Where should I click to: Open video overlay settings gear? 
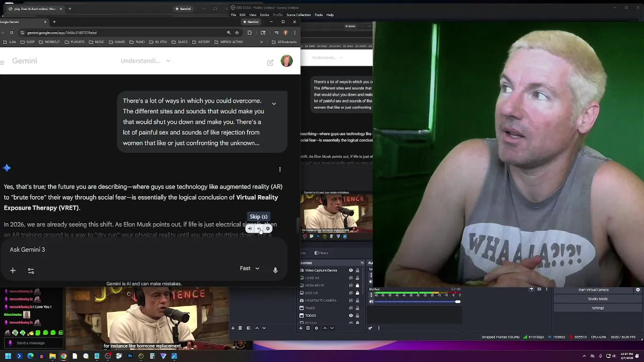point(268,229)
